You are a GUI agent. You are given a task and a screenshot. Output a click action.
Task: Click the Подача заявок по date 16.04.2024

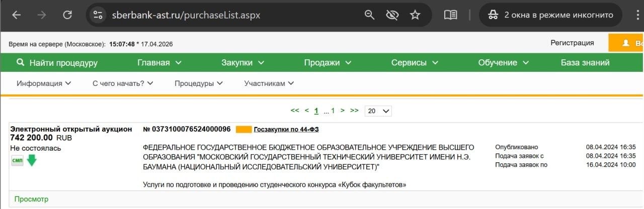(x=611, y=165)
